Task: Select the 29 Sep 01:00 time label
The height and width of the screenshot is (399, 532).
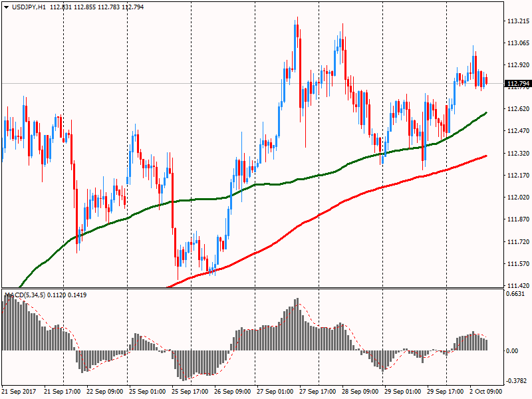Action: click(402, 392)
